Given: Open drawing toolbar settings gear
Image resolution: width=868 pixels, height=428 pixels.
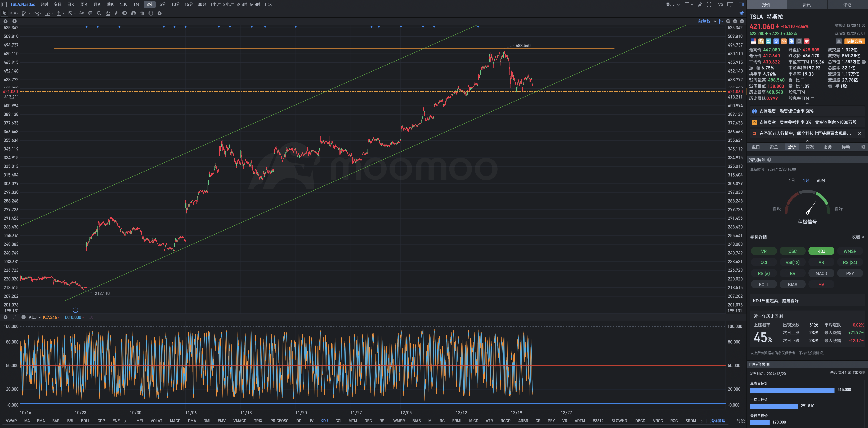Looking at the screenshot, I should 160,13.
